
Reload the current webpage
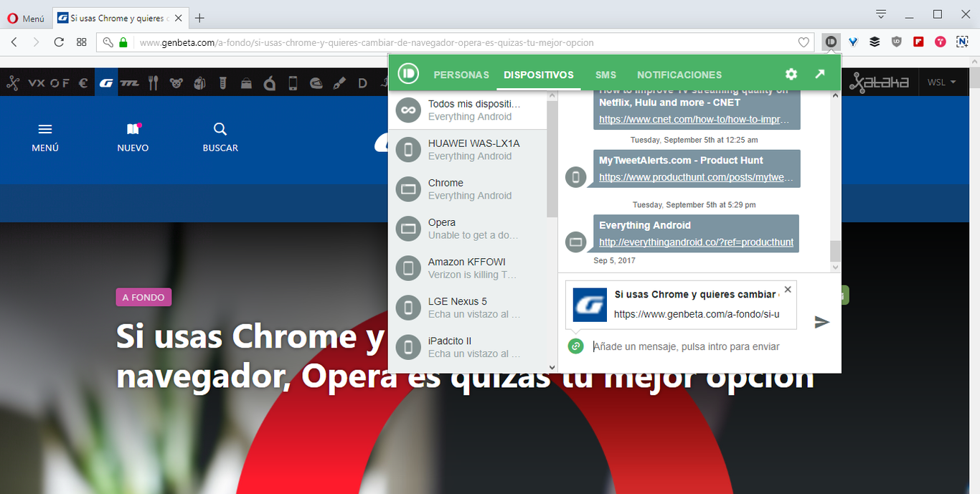pos(60,42)
